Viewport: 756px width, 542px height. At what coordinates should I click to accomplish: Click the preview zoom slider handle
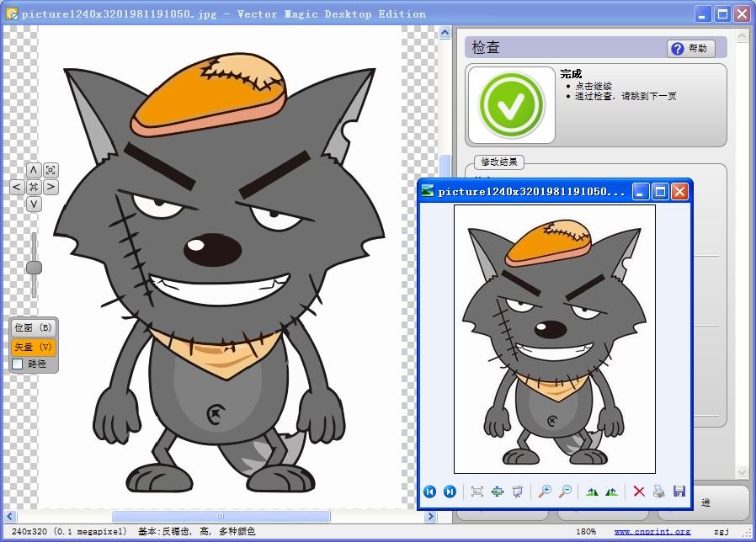coord(34,268)
